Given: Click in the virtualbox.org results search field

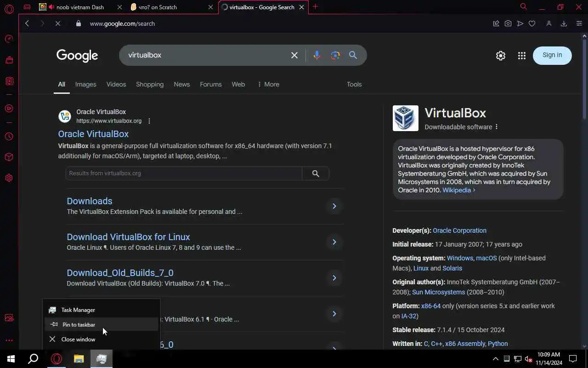Looking at the screenshot, I should pos(184,173).
